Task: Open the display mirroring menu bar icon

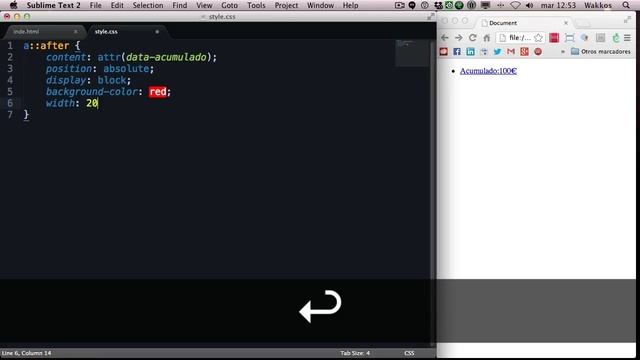Action: [485, 5]
